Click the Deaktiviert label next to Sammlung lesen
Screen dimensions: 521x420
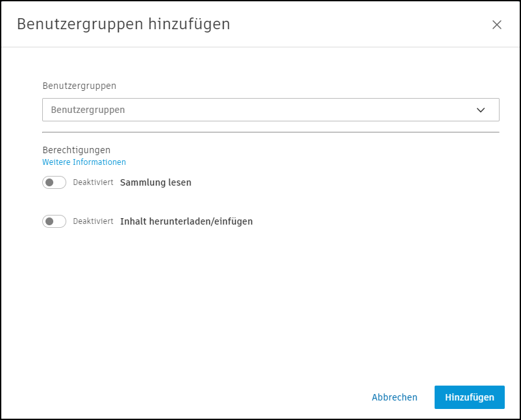click(94, 182)
